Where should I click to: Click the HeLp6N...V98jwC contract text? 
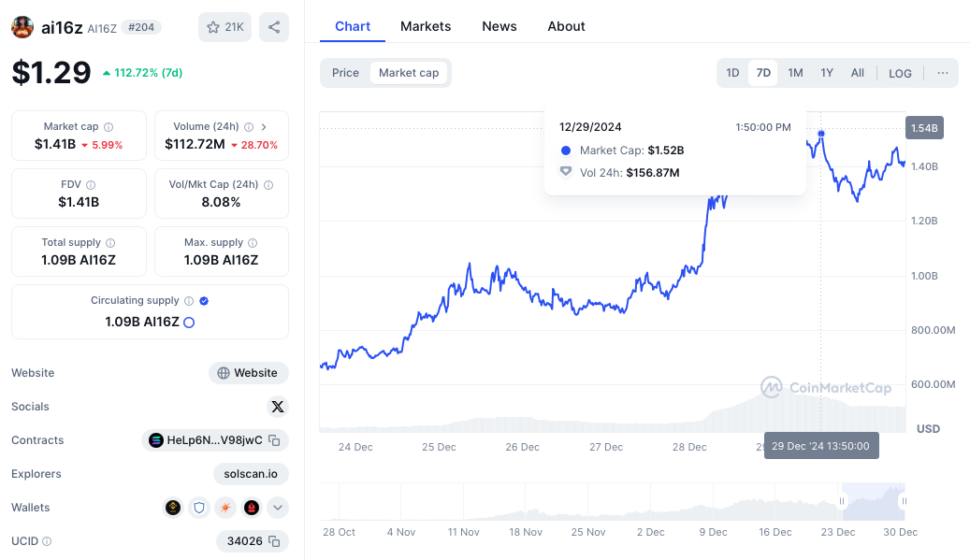click(x=214, y=440)
